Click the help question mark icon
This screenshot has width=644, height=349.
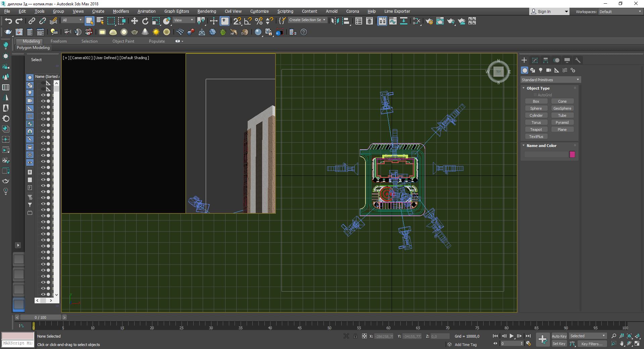tap(304, 32)
